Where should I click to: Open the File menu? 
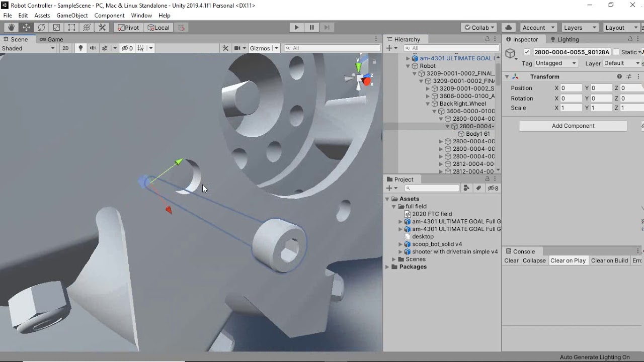pyautogui.click(x=8, y=16)
